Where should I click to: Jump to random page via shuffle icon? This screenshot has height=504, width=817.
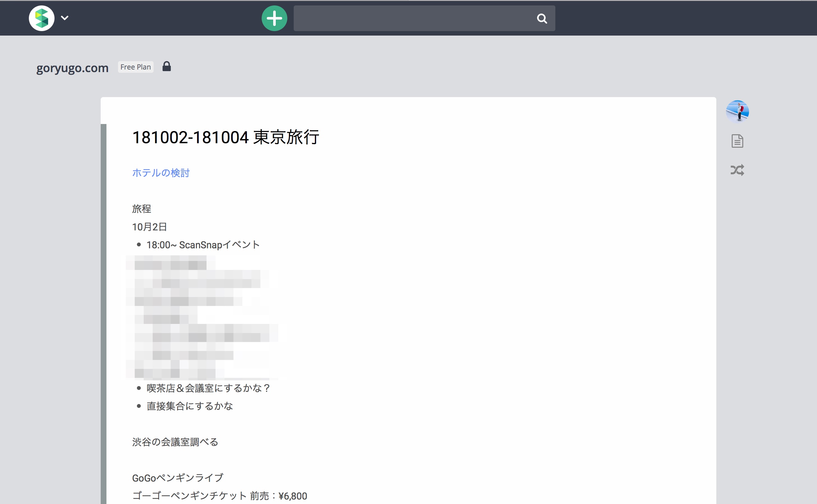click(x=737, y=170)
